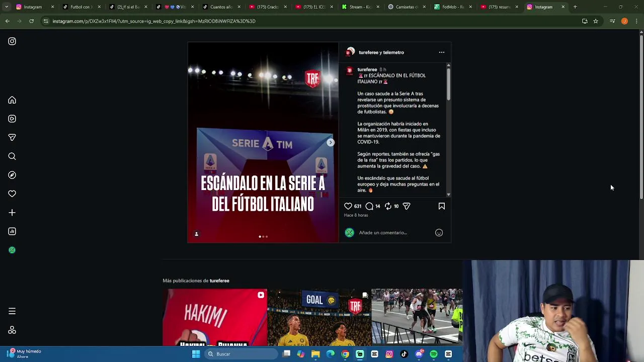Go back in the browser
The height and width of the screenshot is (362, 644).
tap(7, 21)
